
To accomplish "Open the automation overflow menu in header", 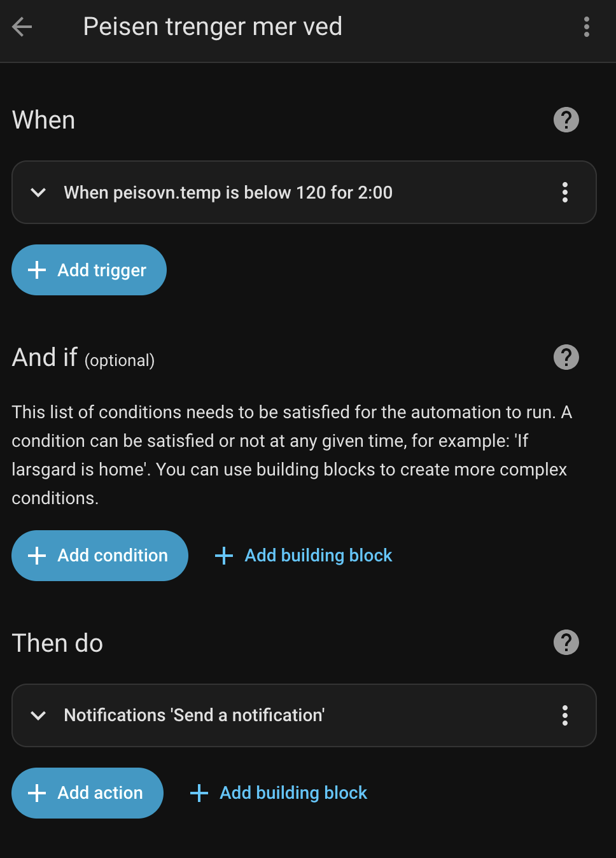I will 586,27.
